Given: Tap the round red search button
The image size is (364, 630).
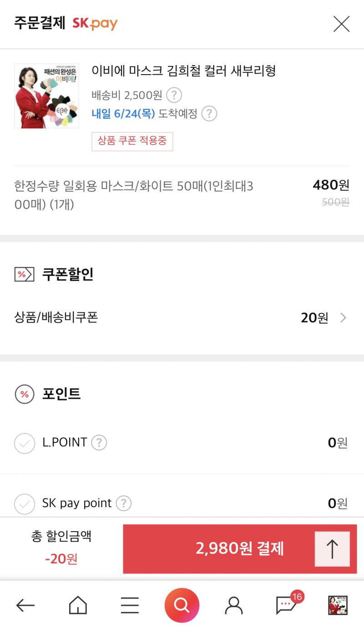Looking at the screenshot, I should tap(182, 605).
